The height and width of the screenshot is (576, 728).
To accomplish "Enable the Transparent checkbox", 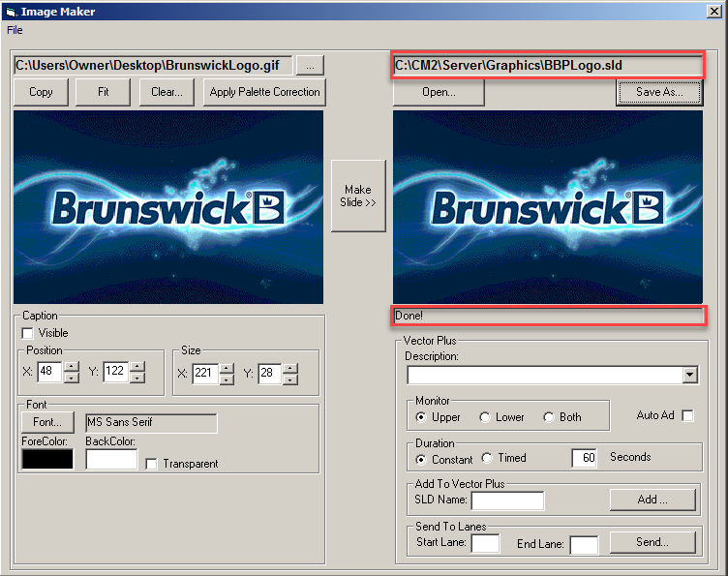I will click(151, 464).
